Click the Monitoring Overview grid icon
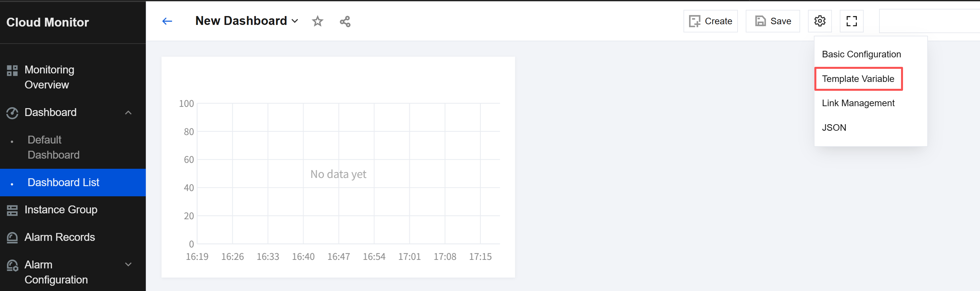This screenshot has width=980, height=291. pyautogui.click(x=12, y=70)
